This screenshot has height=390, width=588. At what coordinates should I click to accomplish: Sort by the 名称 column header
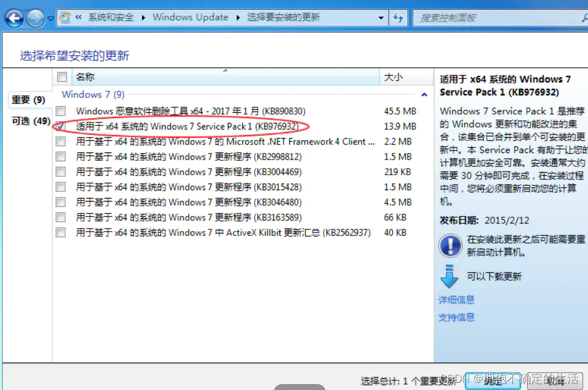(225, 77)
